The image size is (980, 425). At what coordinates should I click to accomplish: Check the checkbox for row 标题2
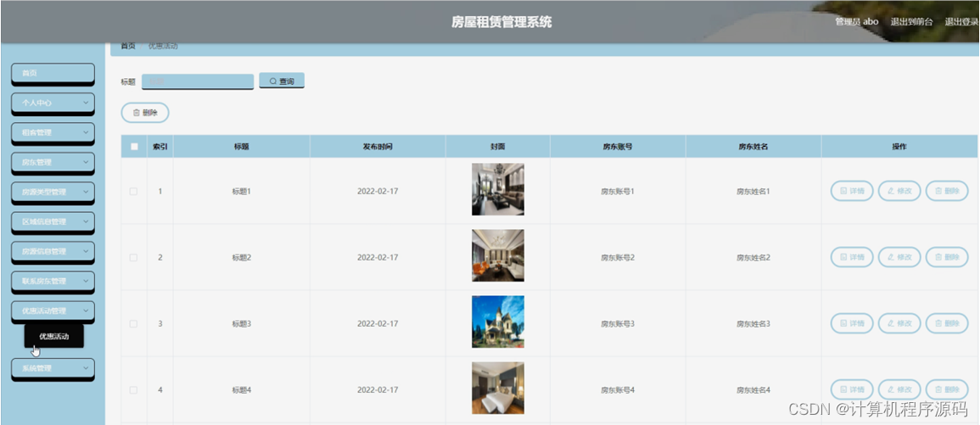coord(134,258)
